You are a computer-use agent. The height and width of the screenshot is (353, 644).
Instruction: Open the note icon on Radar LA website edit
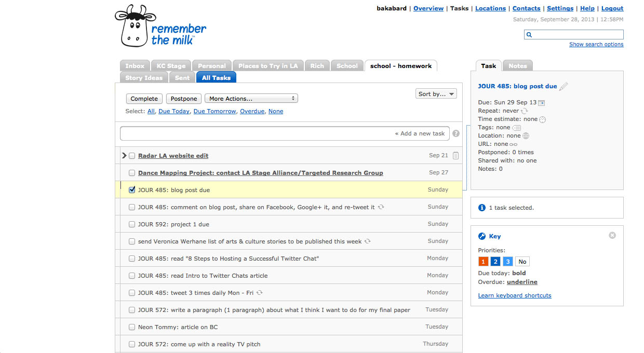455,156
